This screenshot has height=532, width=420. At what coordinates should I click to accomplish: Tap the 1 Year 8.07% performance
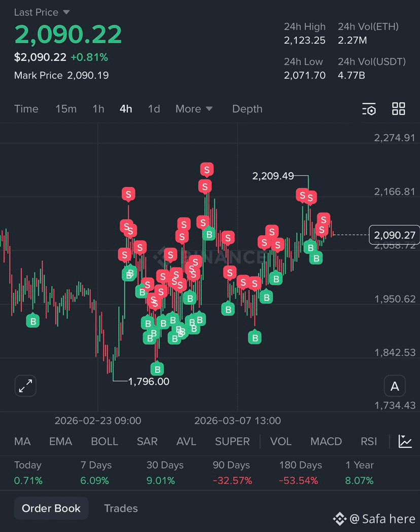point(359,480)
